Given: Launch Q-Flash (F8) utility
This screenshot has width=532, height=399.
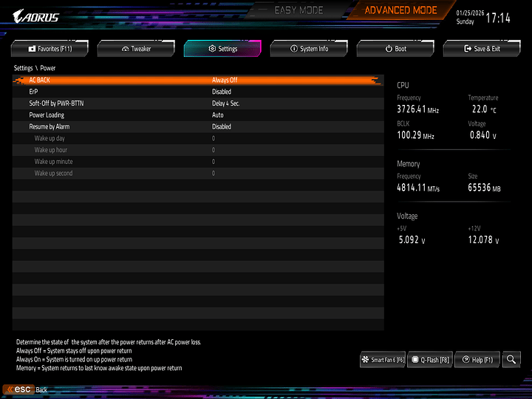Looking at the screenshot, I should (x=430, y=360).
